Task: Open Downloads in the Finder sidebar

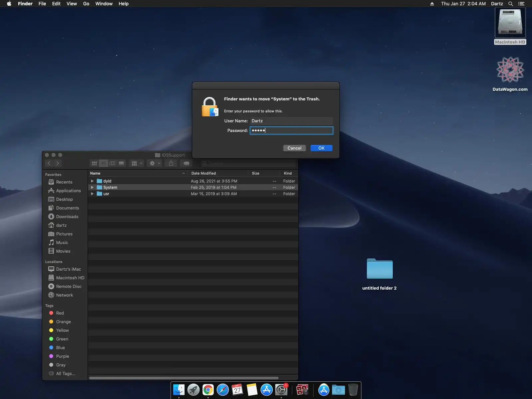Action: coord(63,216)
